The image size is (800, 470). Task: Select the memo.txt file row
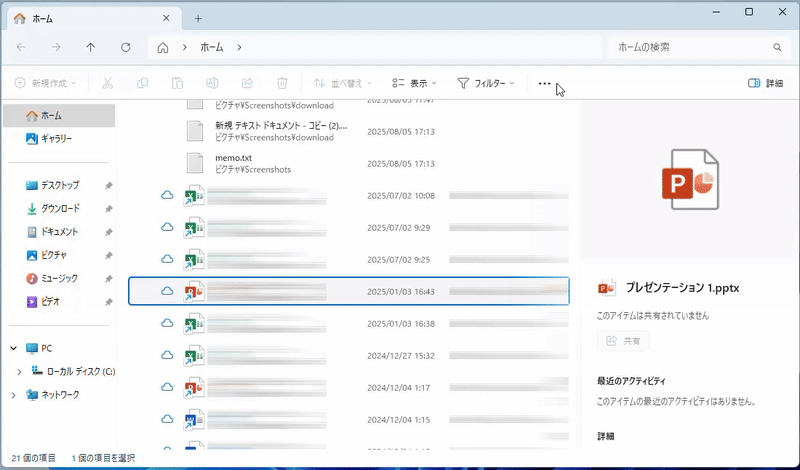(349, 163)
